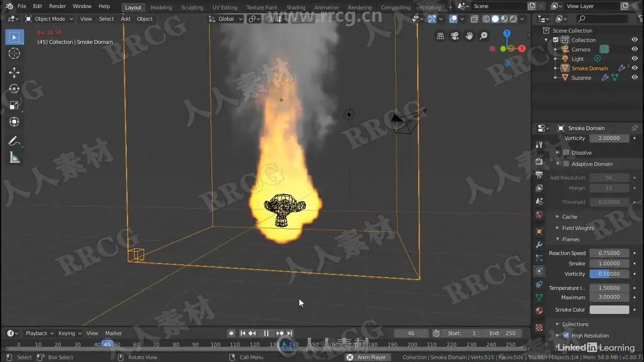Pause the animation playback
This screenshot has height=362, width=644.
[x=266, y=333]
